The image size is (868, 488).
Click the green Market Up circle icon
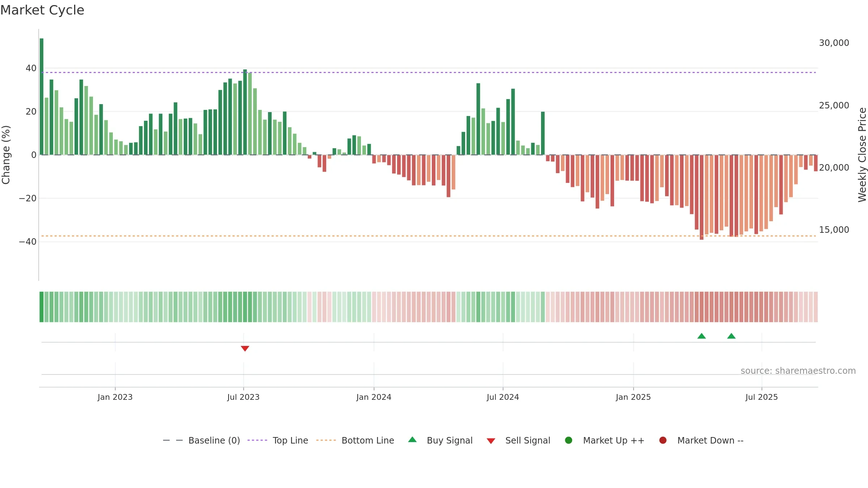569,440
